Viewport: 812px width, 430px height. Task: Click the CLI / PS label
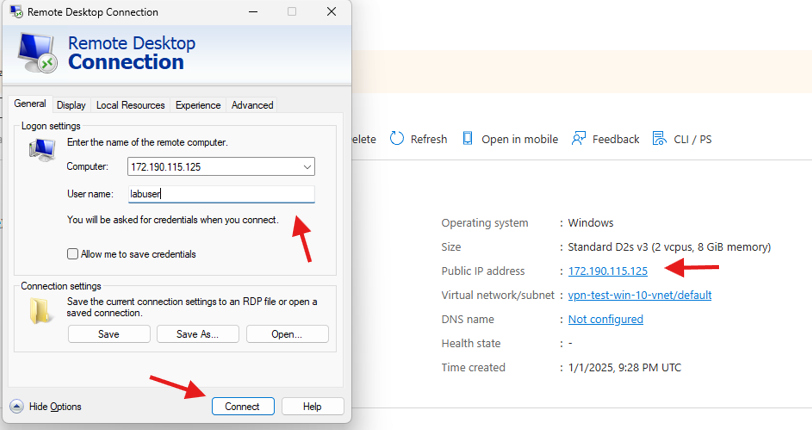(693, 139)
